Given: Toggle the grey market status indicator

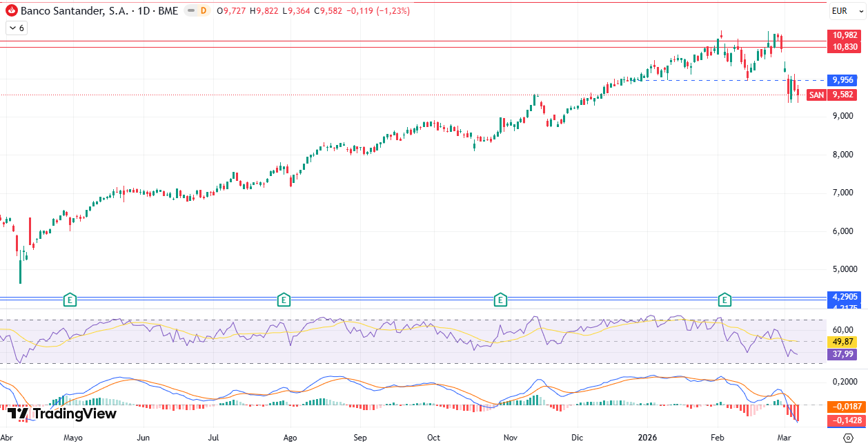Looking at the screenshot, I should [x=190, y=11].
